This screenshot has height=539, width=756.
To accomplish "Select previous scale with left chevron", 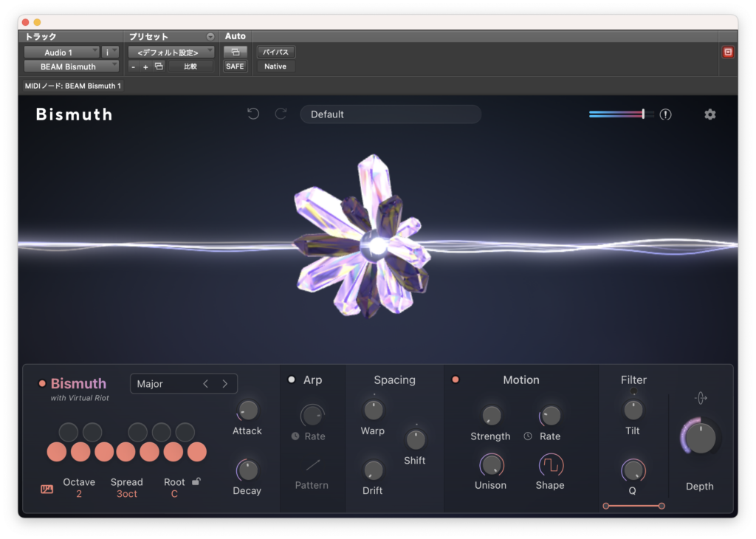I will [x=206, y=384].
